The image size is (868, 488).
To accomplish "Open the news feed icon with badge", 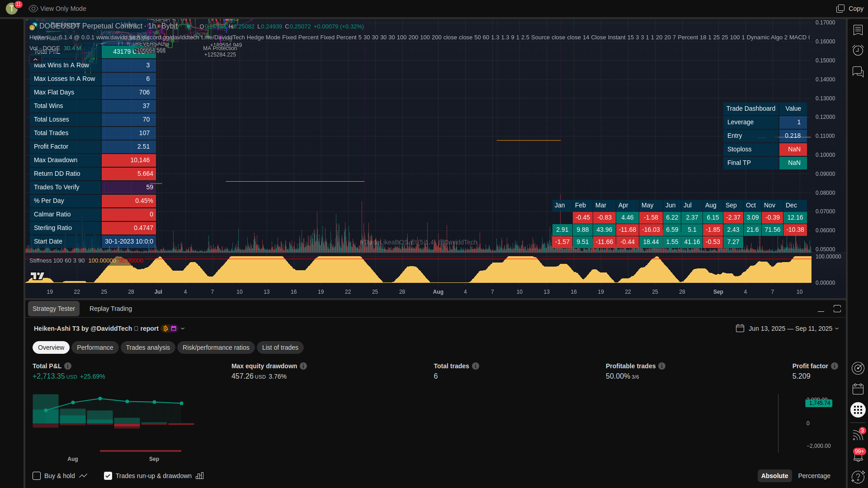I will (x=858, y=435).
